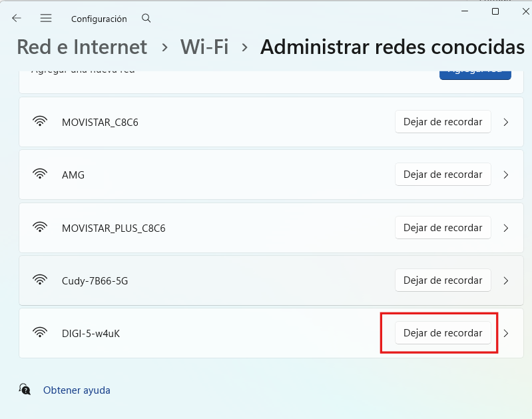Screen dimensions: 532x419
Task: Forget the Cudy-7B66-5G network
Action: point(443,280)
